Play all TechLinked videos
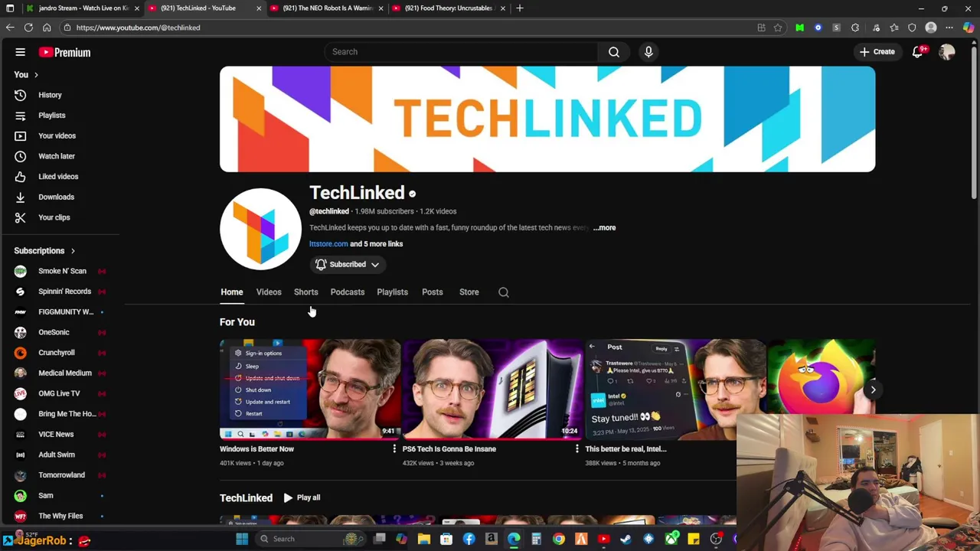 point(302,498)
